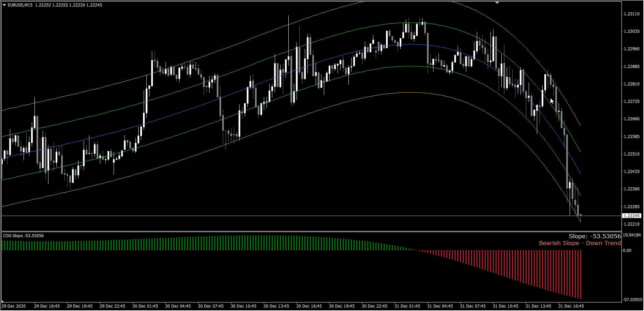The width and height of the screenshot is (644, 311).
Task: Select the EURUSD,M15 symbol label
Action: pos(20,5)
